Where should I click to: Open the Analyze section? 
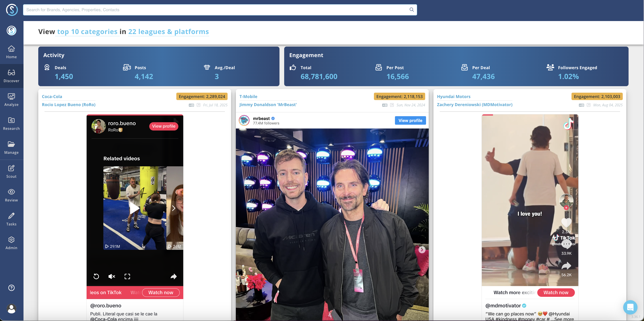(x=11, y=100)
